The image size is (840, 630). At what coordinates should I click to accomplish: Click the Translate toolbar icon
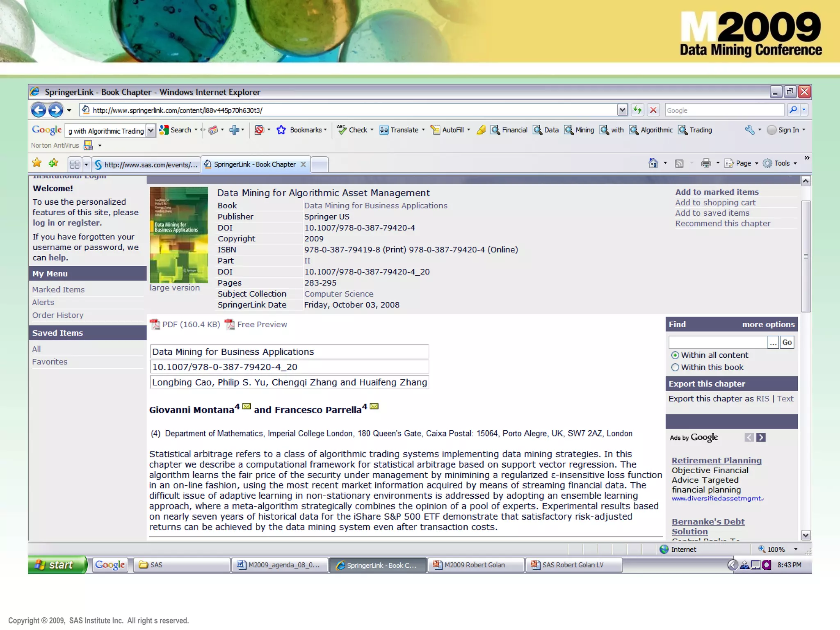(383, 130)
